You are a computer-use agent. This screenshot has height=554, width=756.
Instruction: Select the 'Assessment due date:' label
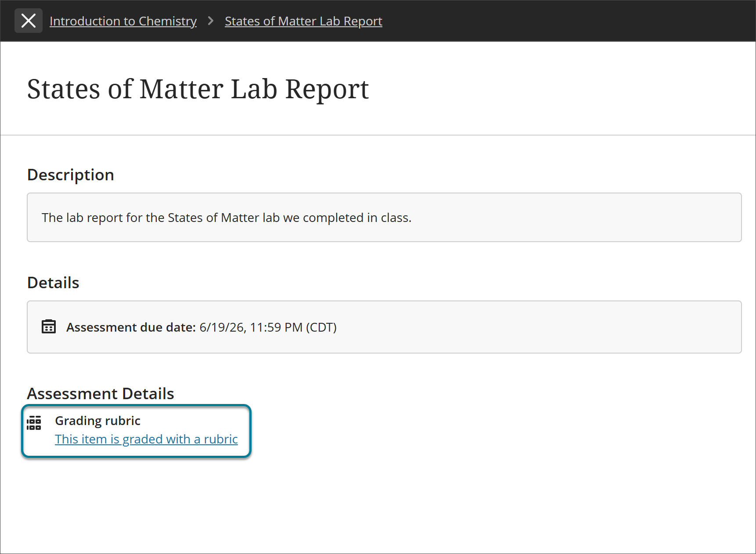click(131, 327)
